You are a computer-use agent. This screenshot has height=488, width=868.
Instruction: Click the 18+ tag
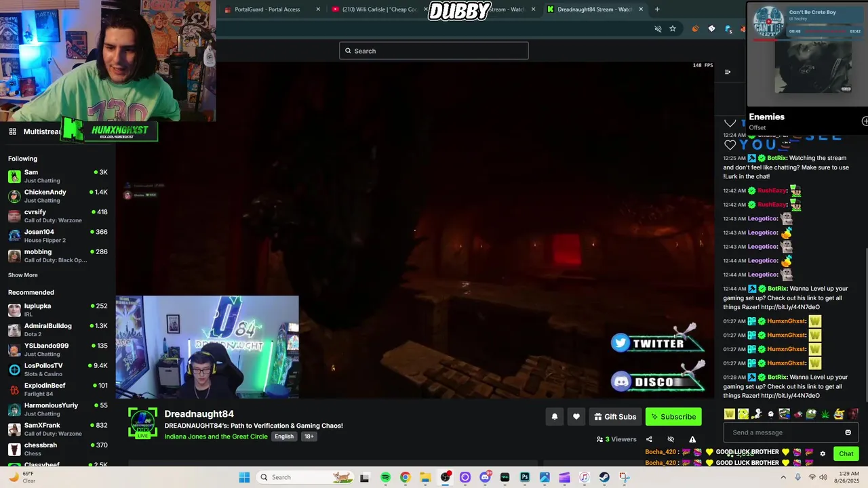tap(309, 436)
